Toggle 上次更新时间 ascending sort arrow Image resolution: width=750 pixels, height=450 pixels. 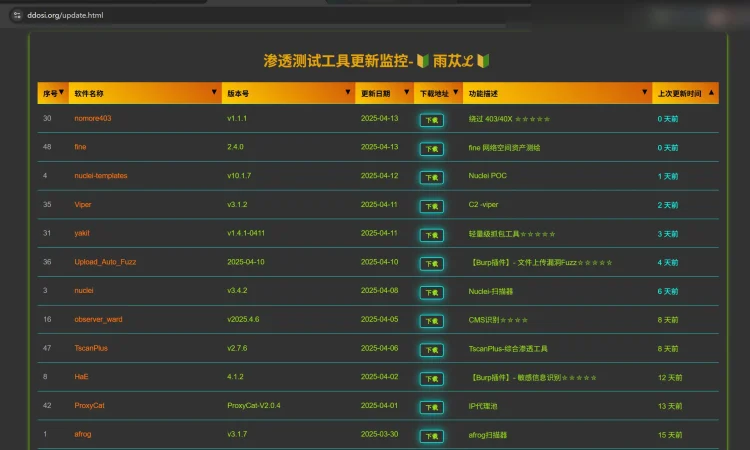pos(711,92)
